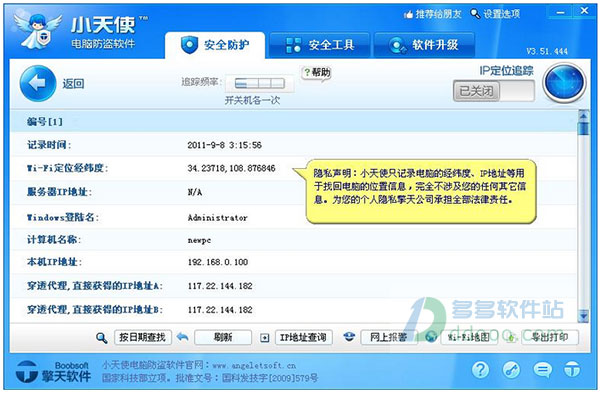Click the yellow 隐私声明 privacy tooltip

coord(421,191)
